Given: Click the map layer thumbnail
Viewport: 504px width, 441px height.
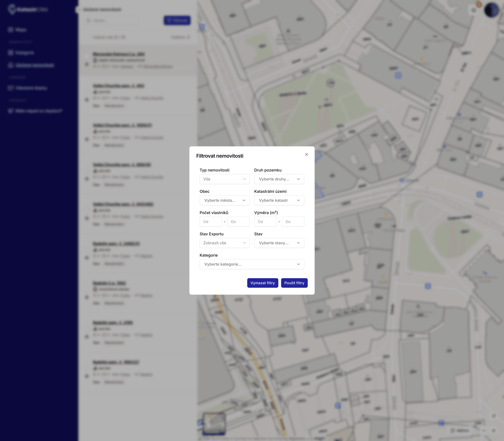Looking at the screenshot, I should click(214, 423).
